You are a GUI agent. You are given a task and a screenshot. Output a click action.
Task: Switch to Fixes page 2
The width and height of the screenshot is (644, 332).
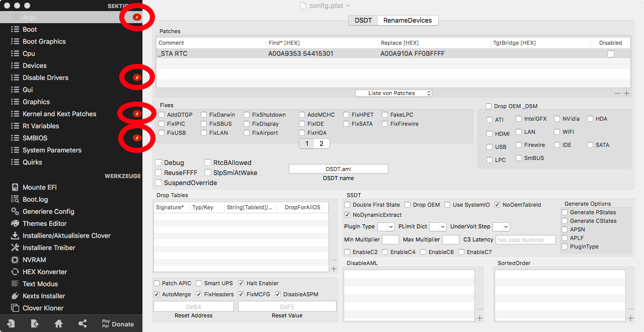(321, 144)
